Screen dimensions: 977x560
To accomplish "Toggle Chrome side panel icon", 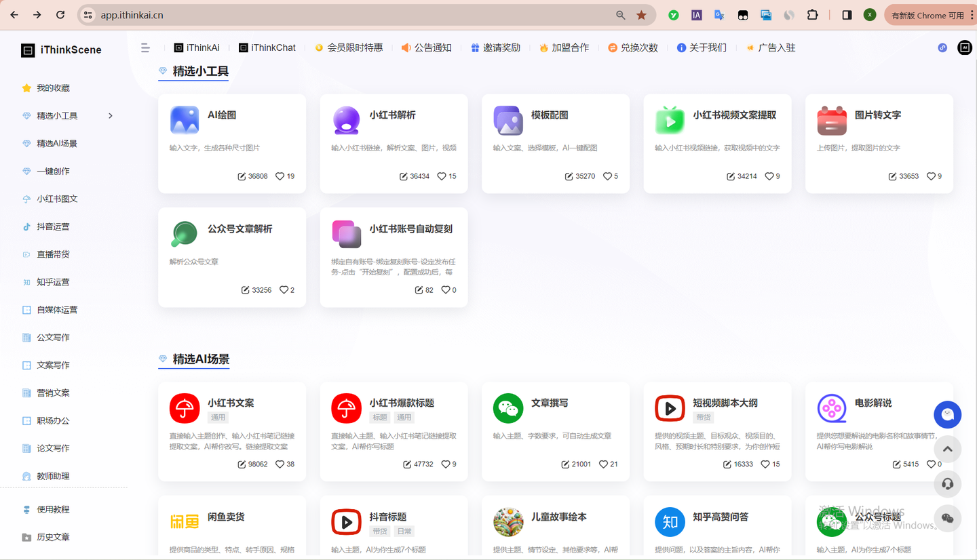I will 847,15.
